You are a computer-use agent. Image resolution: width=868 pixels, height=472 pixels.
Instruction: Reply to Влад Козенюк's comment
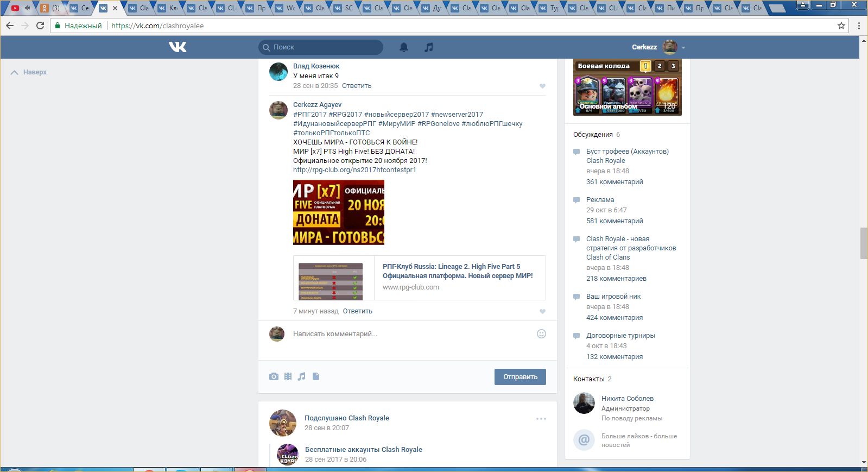(357, 86)
